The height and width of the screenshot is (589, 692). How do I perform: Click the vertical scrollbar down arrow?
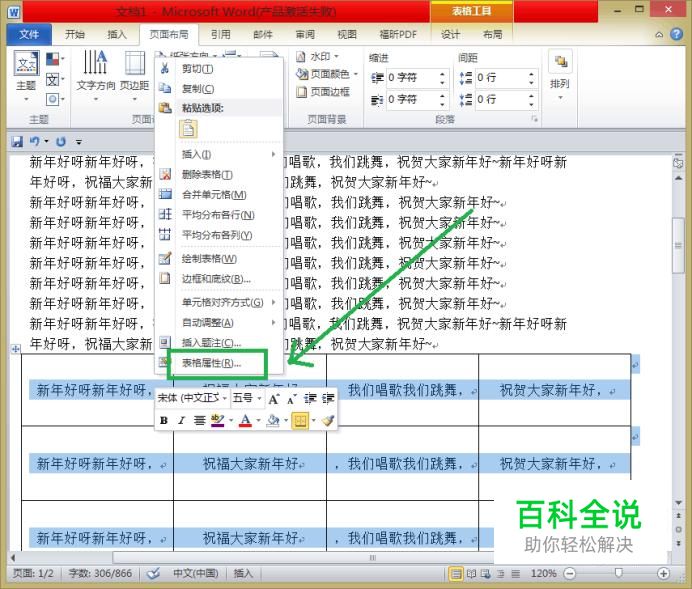point(678,503)
